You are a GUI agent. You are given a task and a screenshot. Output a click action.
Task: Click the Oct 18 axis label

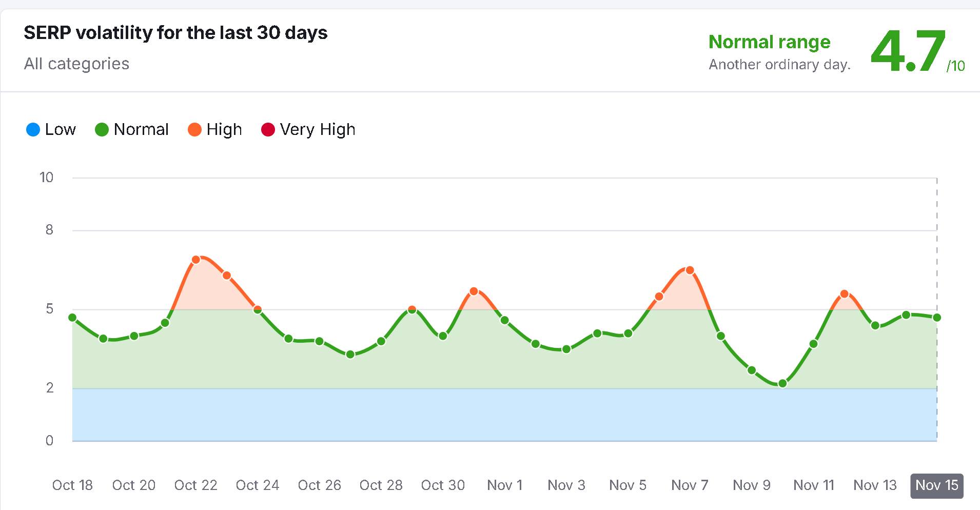(x=72, y=485)
